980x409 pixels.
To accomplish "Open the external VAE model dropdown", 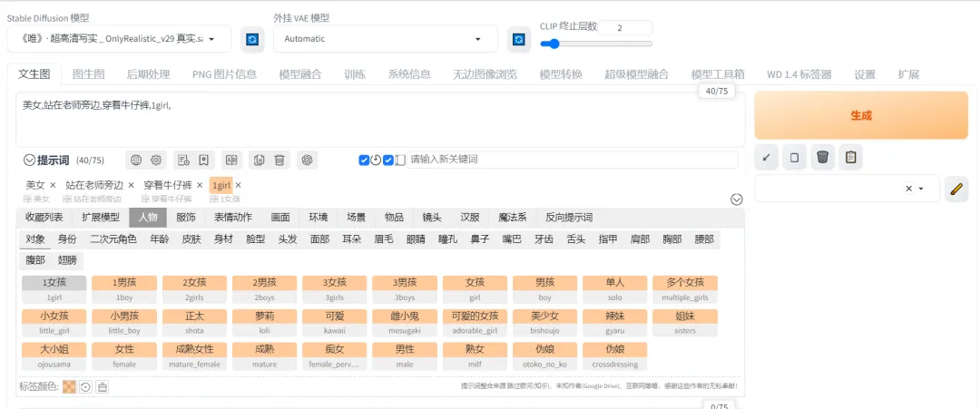I will click(386, 39).
